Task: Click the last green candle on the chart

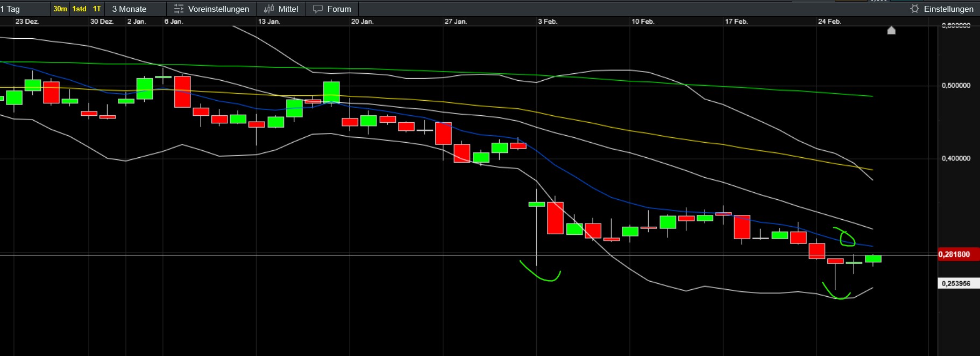Action: [x=873, y=259]
